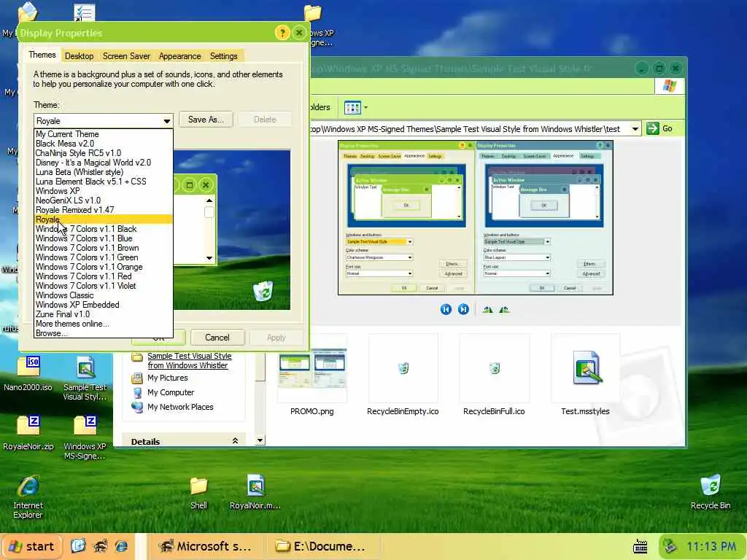Click the task pane scroll down arrow
The image size is (747, 560).
click(x=260, y=440)
